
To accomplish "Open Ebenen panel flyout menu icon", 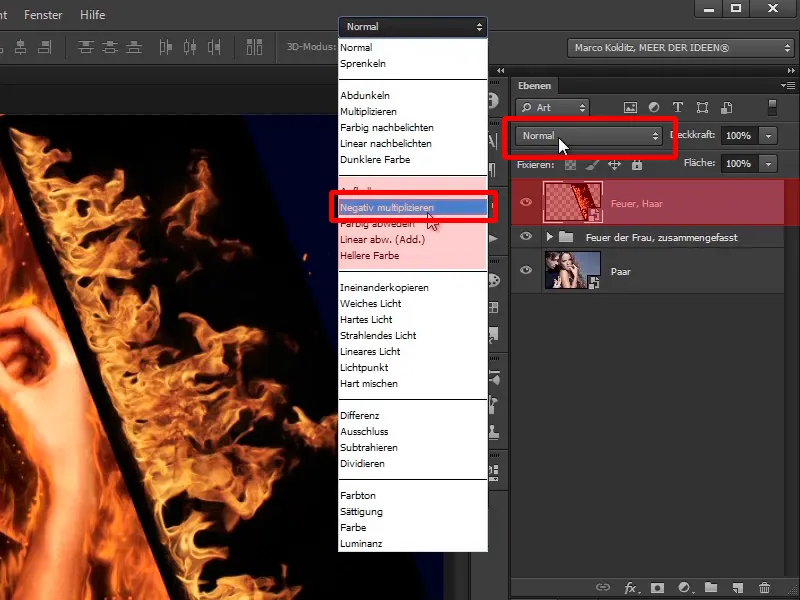I will point(788,85).
